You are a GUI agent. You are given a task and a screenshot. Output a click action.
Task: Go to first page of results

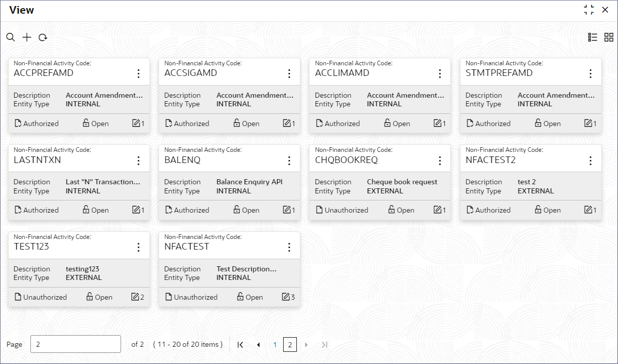(x=241, y=345)
